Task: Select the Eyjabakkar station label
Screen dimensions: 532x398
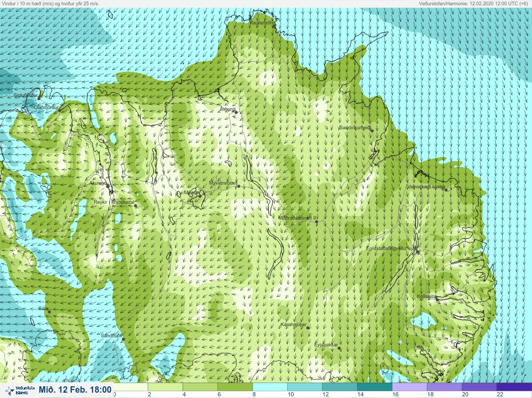Action: coord(326,345)
